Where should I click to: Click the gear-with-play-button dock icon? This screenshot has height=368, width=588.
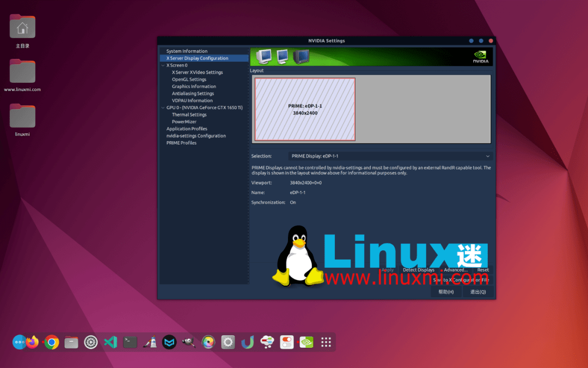[x=91, y=342]
